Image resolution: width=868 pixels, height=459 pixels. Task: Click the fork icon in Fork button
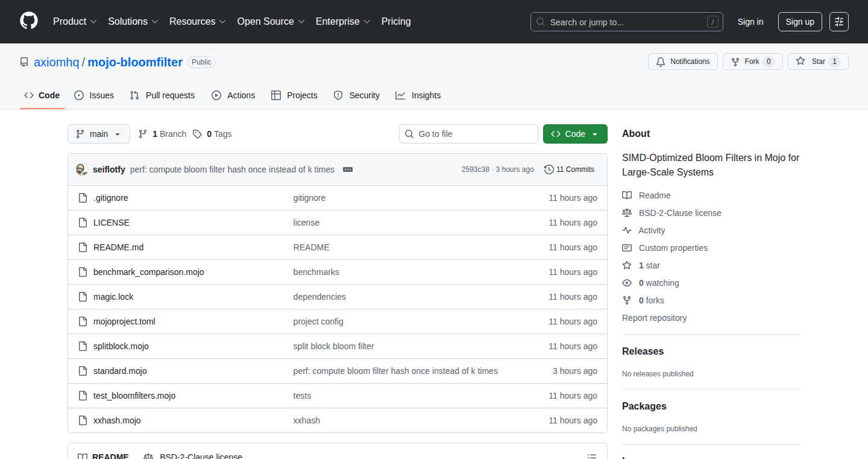point(735,62)
